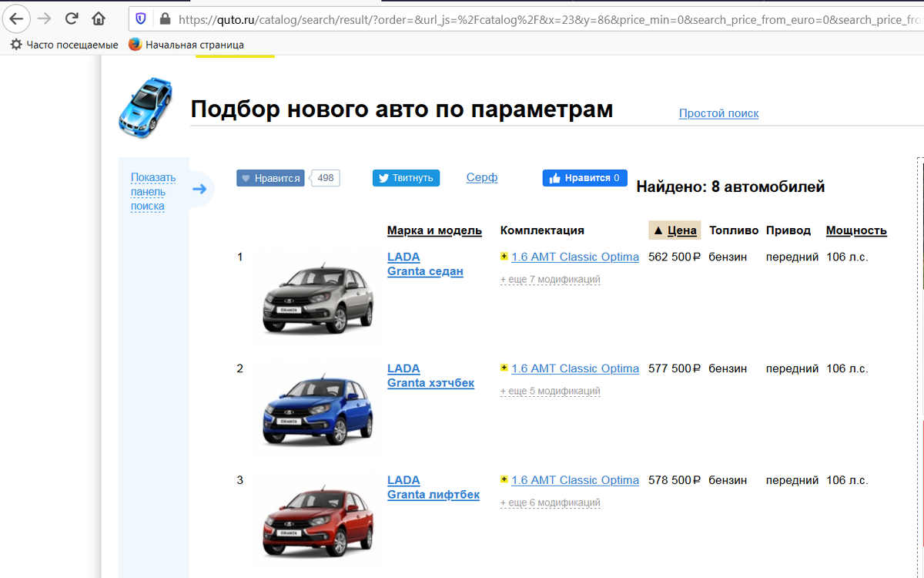Open the blue Granta хэтчбек thumbnail
Screen dimensions: 924x578
tap(317, 408)
